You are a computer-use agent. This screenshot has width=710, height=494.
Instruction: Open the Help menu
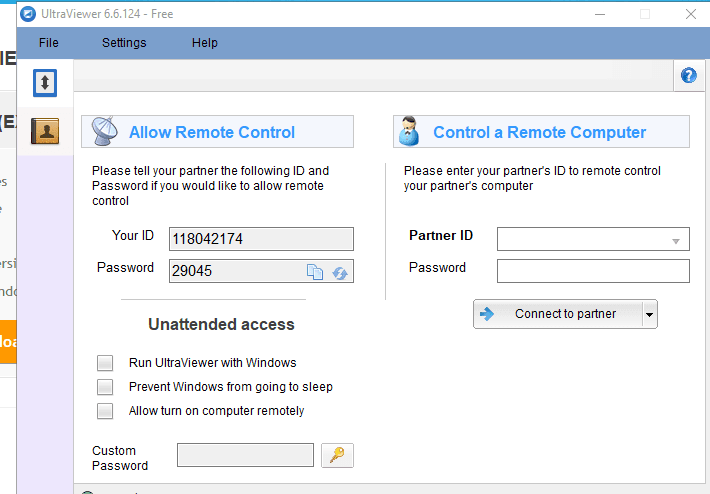click(x=204, y=43)
